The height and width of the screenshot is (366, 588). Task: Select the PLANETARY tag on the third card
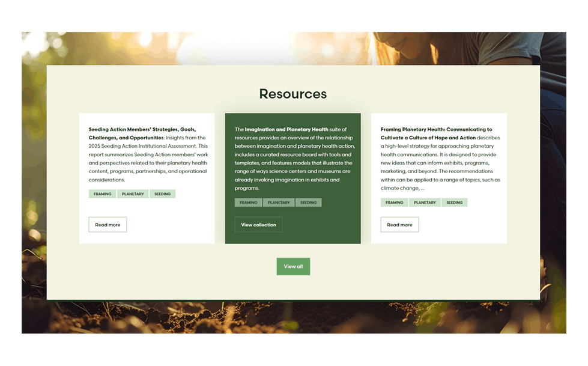[x=425, y=203]
